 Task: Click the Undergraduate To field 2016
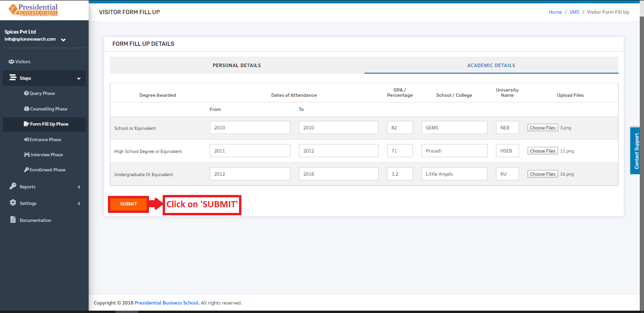(339, 174)
